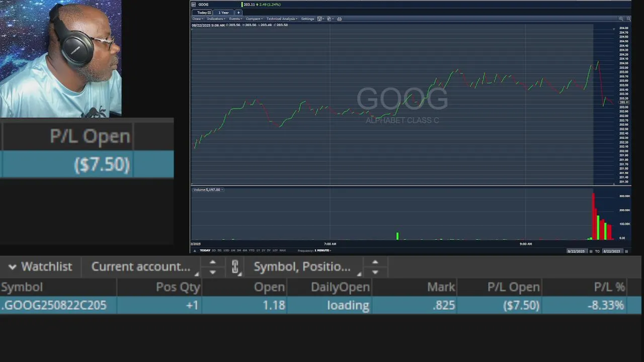The image size is (644, 362).
Task: Zoom in on the GOOG chart
Action: (x=621, y=19)
